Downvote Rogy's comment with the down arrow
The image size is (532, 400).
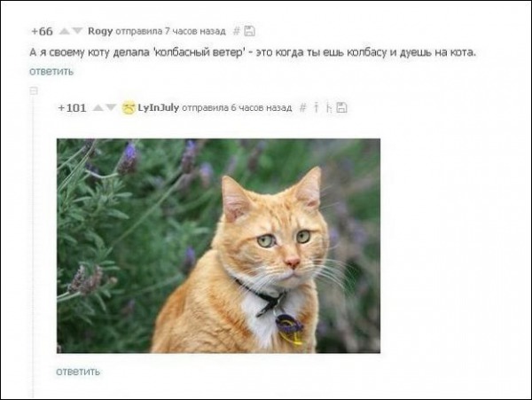[x=78, y=31]
